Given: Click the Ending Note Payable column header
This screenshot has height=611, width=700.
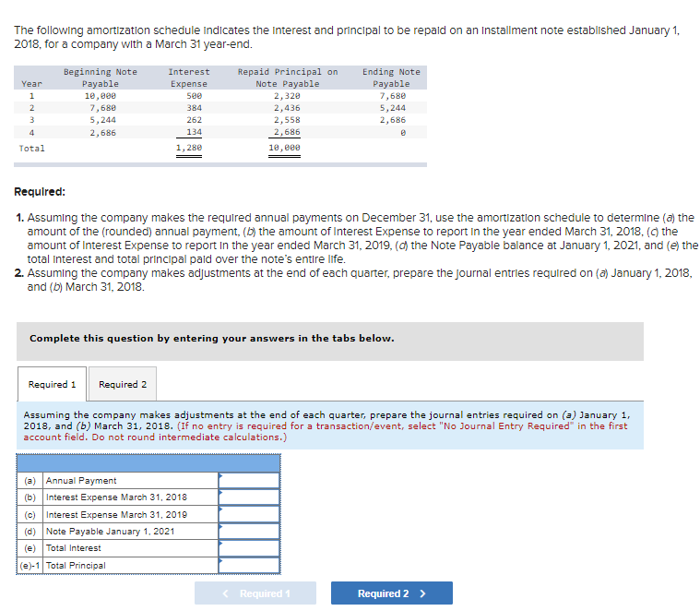Looking at the screenshot, I should pos(391,78).
